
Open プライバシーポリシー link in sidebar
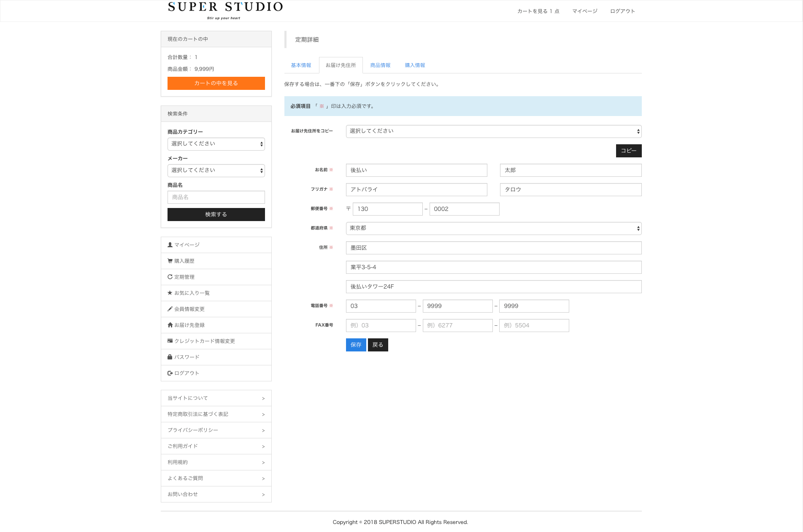tap(216, 430)
